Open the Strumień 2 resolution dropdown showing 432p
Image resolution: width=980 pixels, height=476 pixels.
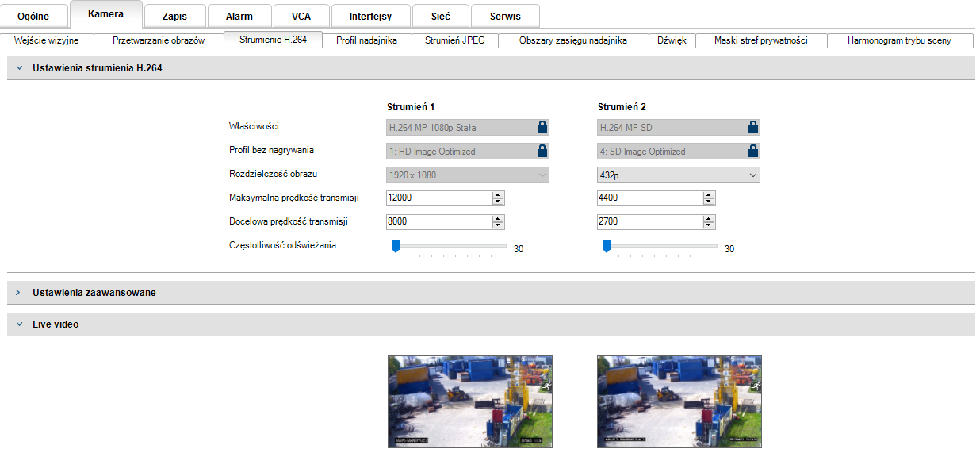678,175
